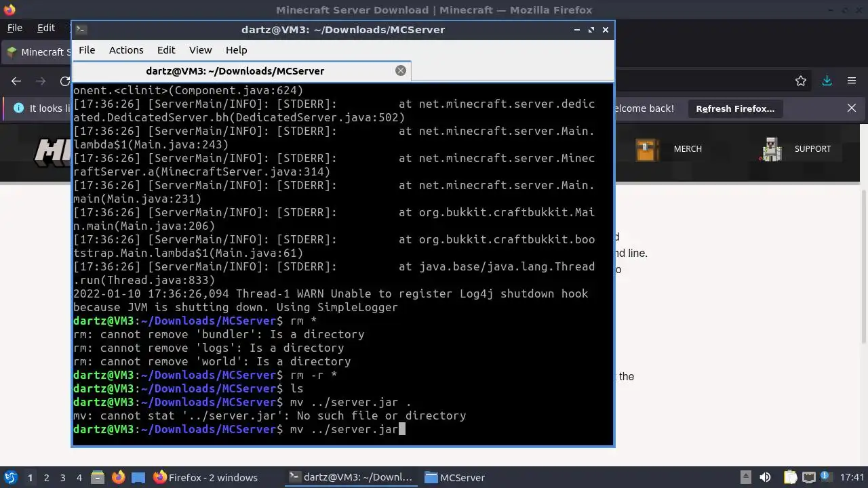This screenshot has height=488, width=868.
Task: Open the SUPPORT link on Minecraft site
Action: click(x=812, y=148)
